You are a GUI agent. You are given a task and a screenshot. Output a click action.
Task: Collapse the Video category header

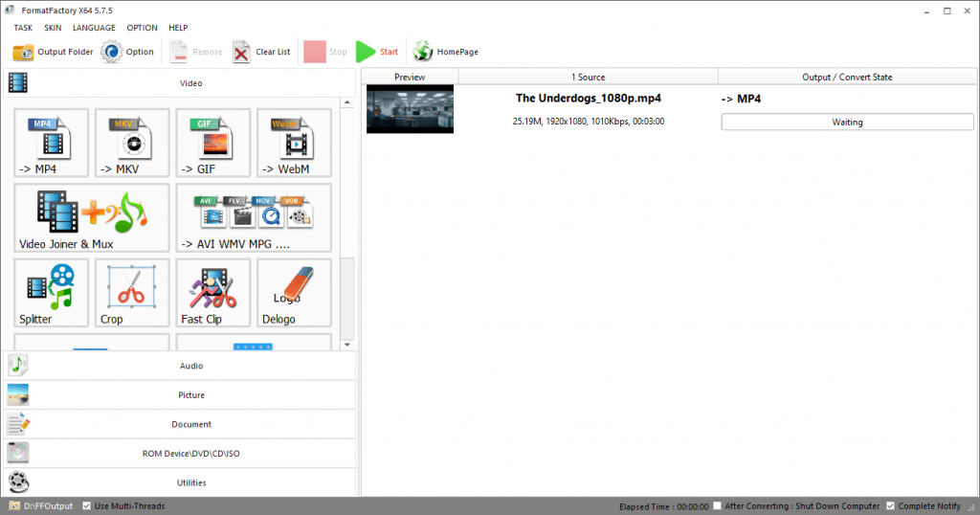[180, 83]
